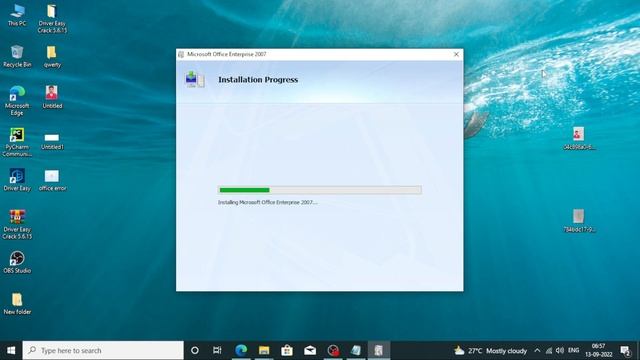Open the Windows Start menu

click(x=11, y=351)
